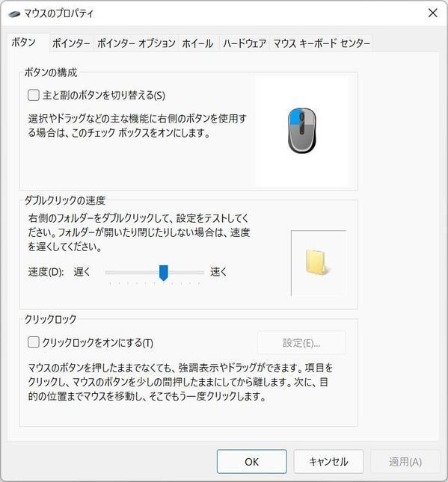Open the ポインター オプション tab

[x=136, y=43]
